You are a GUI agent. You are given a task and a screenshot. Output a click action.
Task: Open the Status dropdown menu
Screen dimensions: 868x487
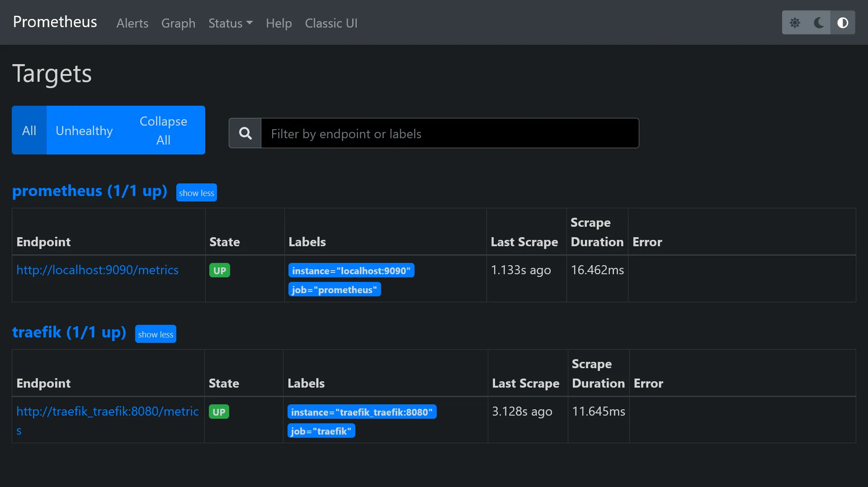coord(230,23)
